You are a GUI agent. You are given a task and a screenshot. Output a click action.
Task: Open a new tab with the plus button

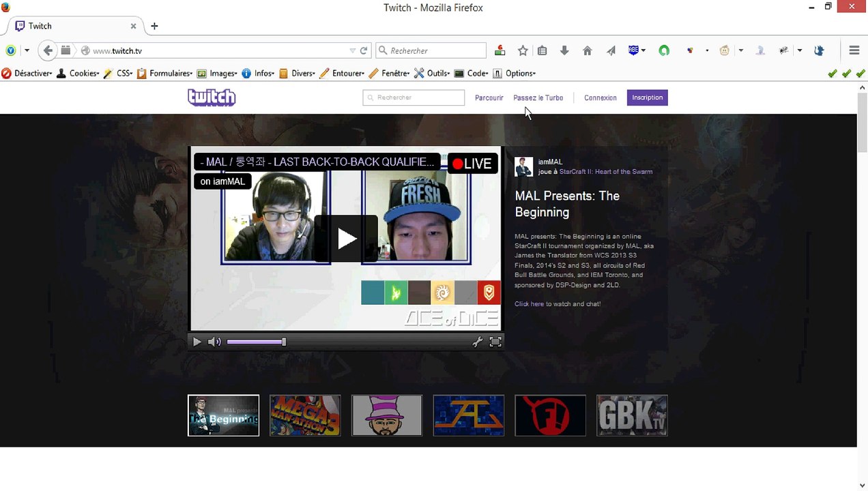tap(154, 26)
